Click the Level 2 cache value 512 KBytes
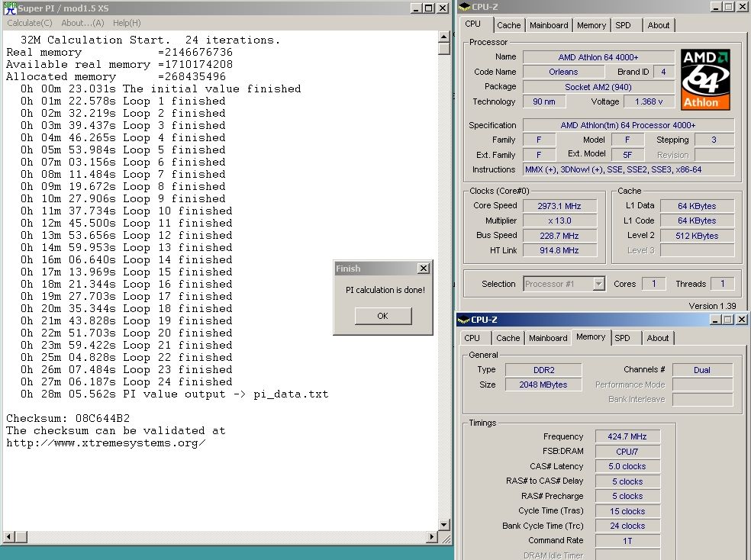The height and width of the screenshot is (560, 751). pos(697,236)
